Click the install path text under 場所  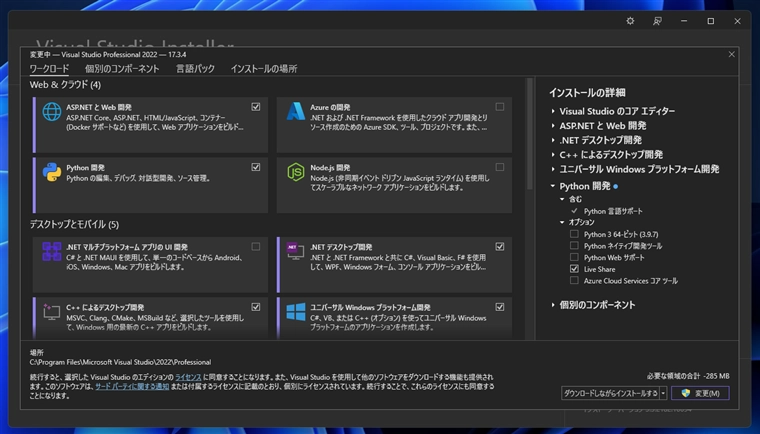coord(120,362)
